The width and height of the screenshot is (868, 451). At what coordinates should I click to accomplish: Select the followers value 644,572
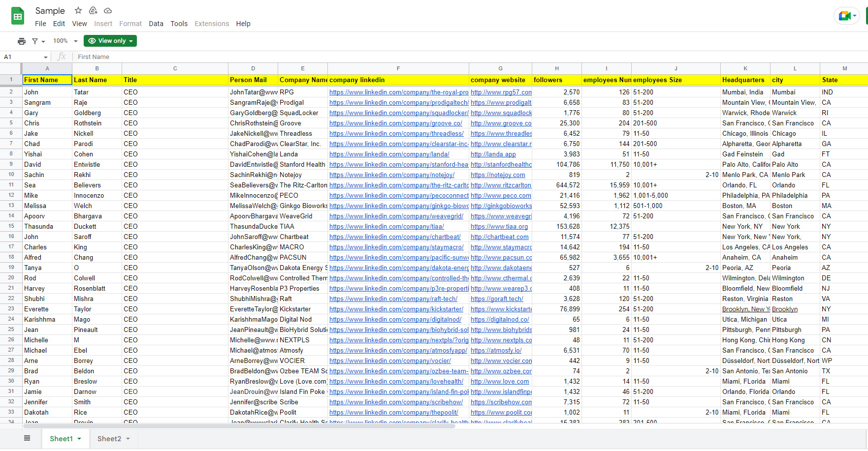coord(557,185)
